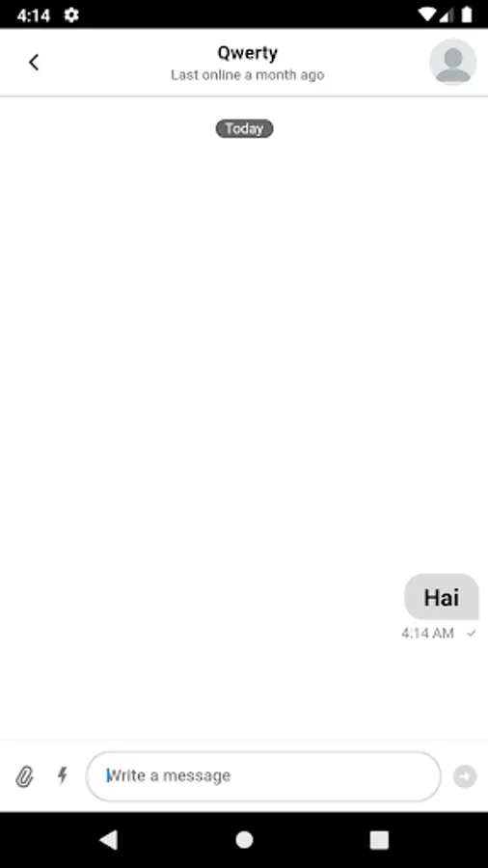
Task: Tap the back arrow in the chat header
Action: point(34,62)
